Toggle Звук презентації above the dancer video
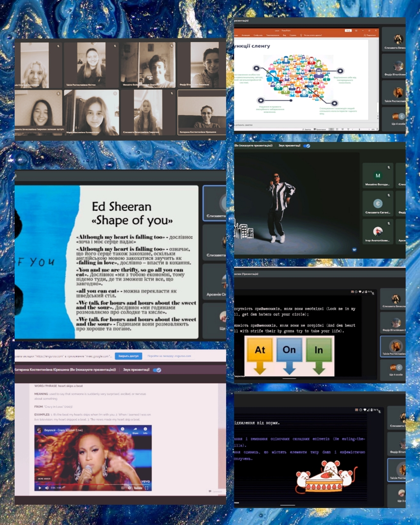420x525 pixels. pyautogui.click(x=307, y=146)
